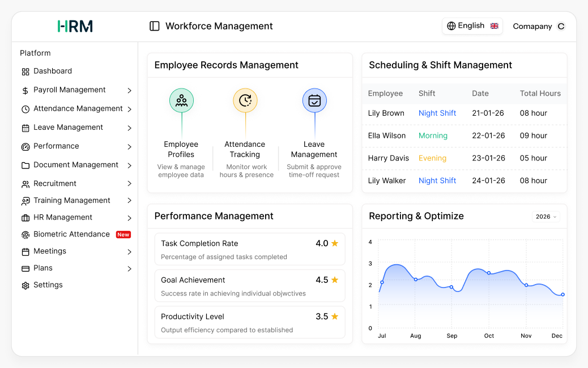Select the Attendance Tracking clock icon
The image size is (588, 368).
pos(245,101)
